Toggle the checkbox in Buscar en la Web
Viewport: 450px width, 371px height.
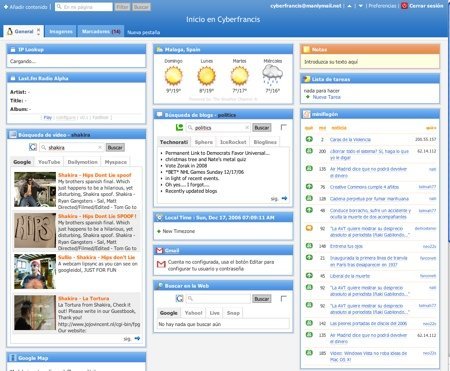(x=284, y=298)
